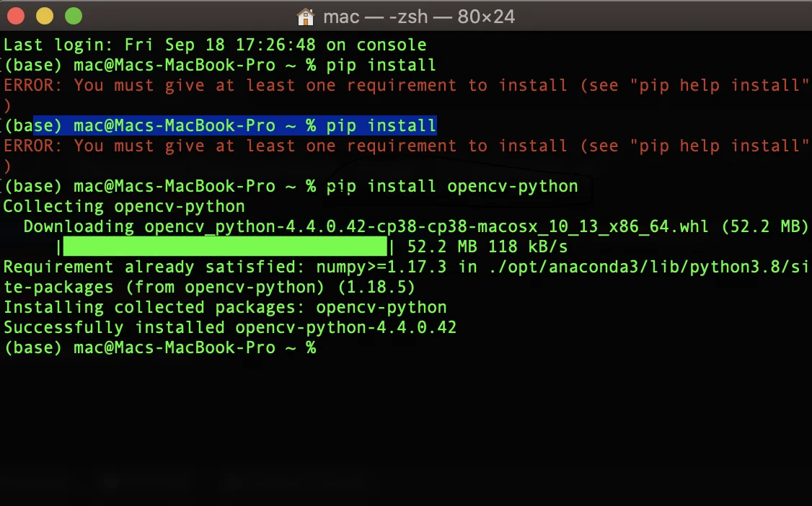Viewport: 812px width, 506px height.
Task: Click the 'Successfully installed opencv-python-4.4.0.42' line
Action: (229, 327)
